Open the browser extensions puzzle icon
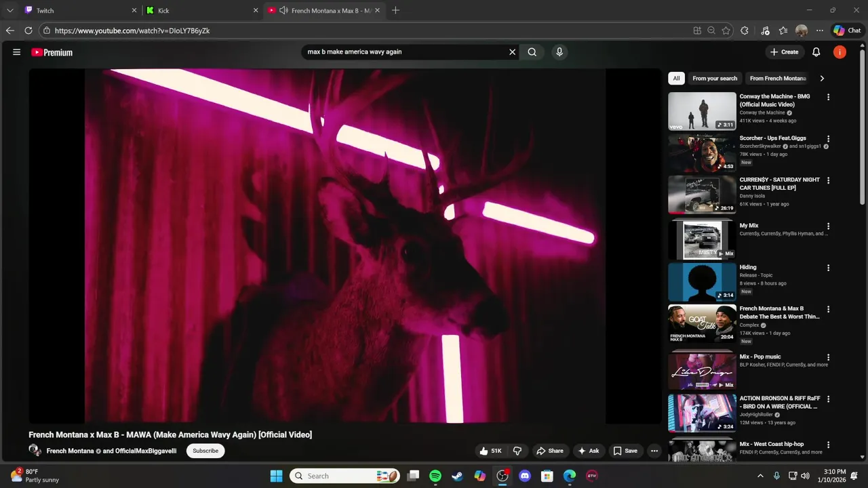868x488 pixels. click(x=745, y=30)
